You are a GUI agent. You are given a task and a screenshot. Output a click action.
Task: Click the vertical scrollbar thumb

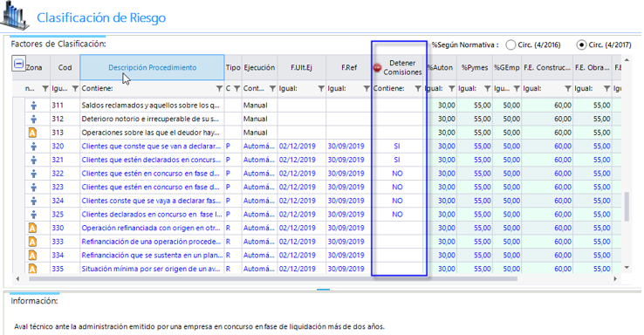pos(627,207)
